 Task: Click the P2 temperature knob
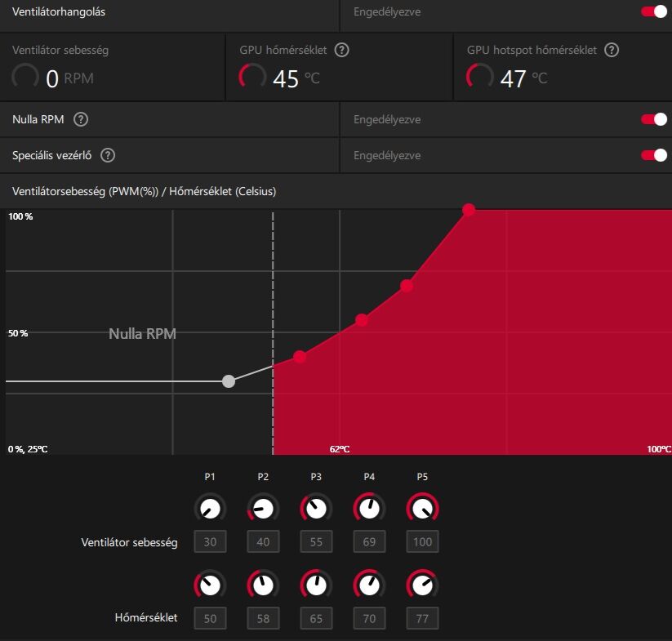[263, 585]
